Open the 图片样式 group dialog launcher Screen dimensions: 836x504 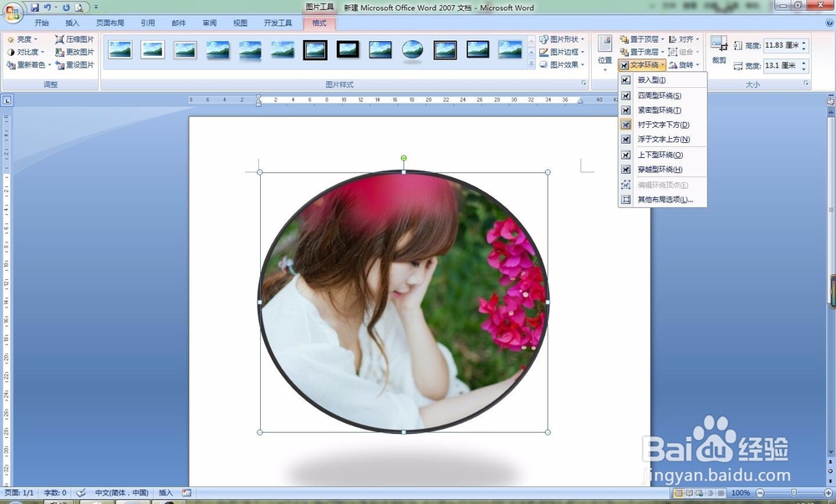tap(584, 84)
